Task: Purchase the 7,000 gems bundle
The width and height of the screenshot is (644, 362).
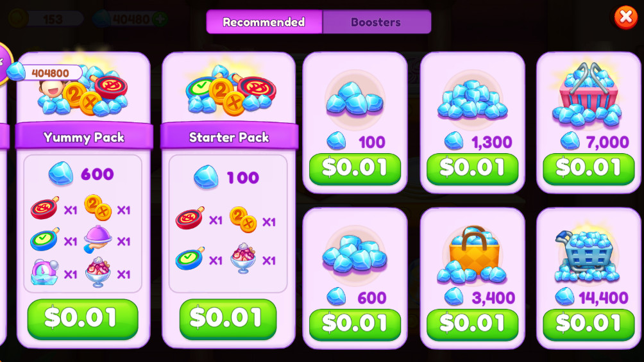Action: point(589,169)
